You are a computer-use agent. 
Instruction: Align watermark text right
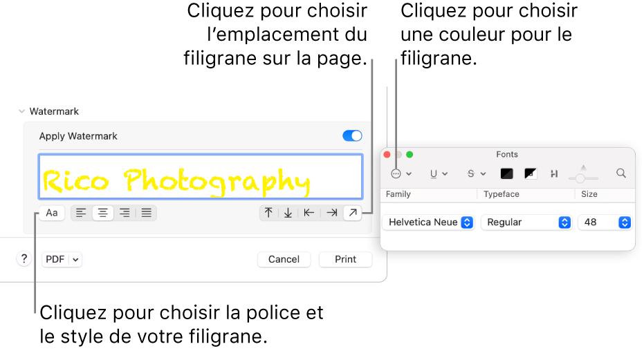(x=125, y=213)
